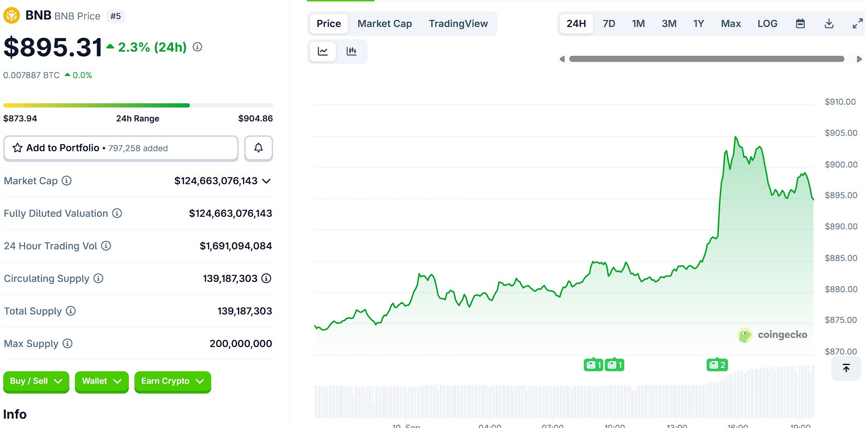Open the Buy / Sell dropdown

click(x=36, y=381)
